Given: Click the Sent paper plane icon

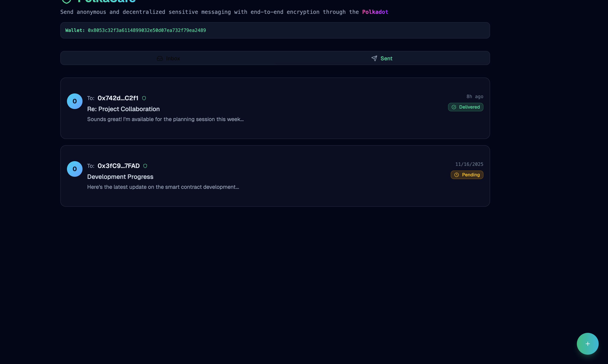Looking at the screenshot, I should click(374, 58).
